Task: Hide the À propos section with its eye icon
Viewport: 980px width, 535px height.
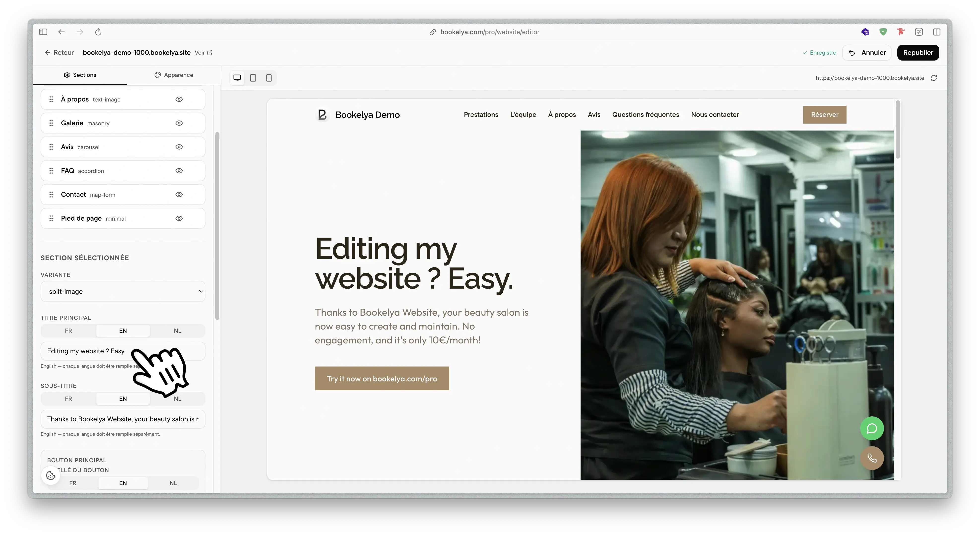Action: coord(179,99)
